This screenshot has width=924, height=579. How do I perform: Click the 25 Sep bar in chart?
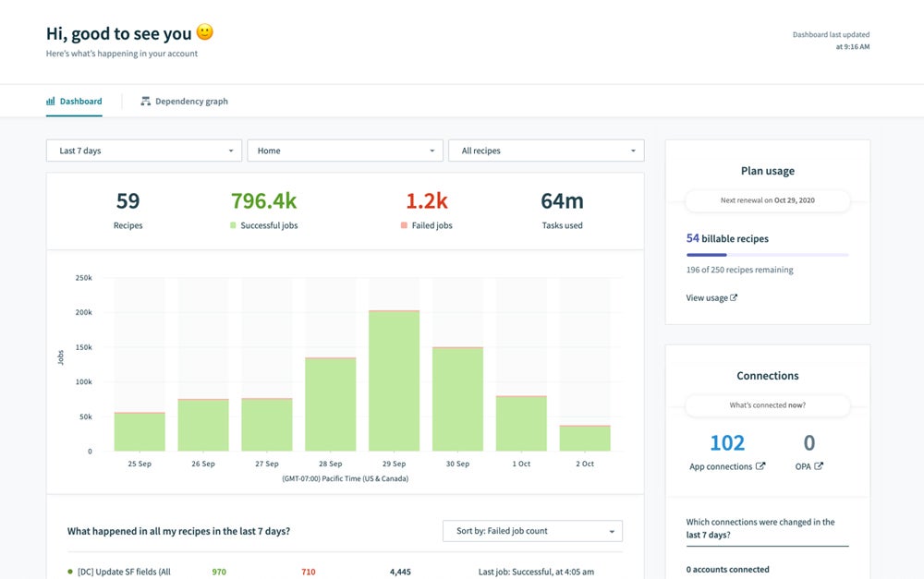point(140,432)
